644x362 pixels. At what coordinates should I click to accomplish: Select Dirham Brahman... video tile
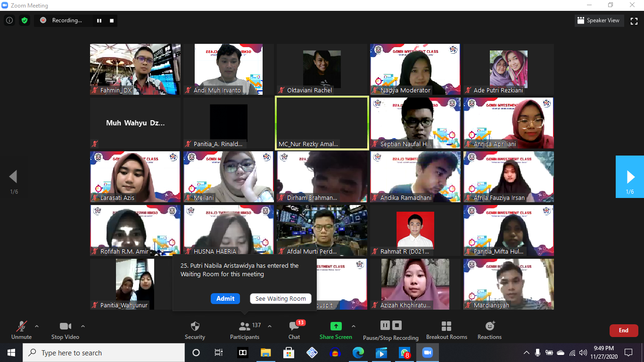click(x=322, y=177)
